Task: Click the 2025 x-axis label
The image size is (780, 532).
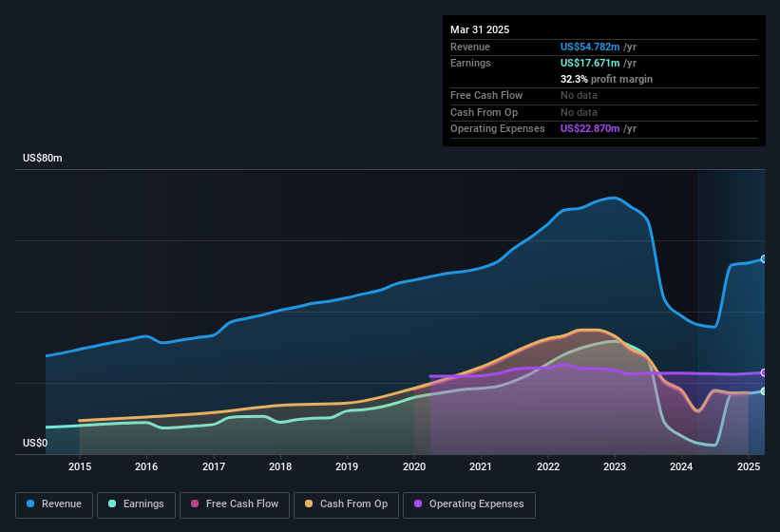Action: [749, 466]
